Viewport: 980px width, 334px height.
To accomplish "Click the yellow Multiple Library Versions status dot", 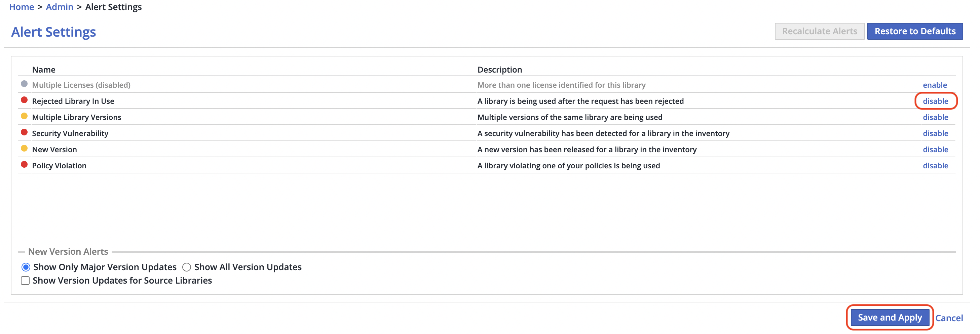I will tap(24, 116).
